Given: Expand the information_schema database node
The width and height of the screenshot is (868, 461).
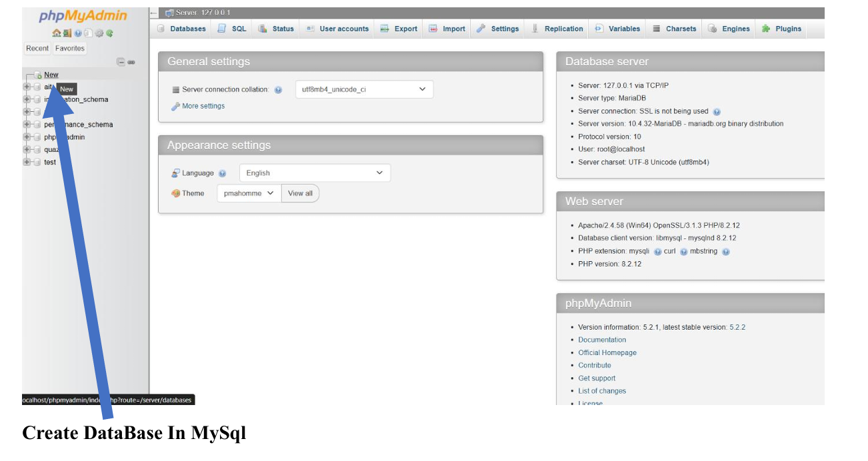Looking at the screenshot, I should 27,100.
